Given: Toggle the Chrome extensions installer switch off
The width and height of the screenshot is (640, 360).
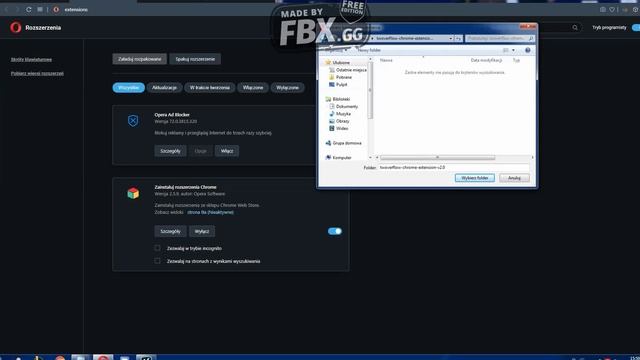Looking at the screenshot, I should coord(335,231).
